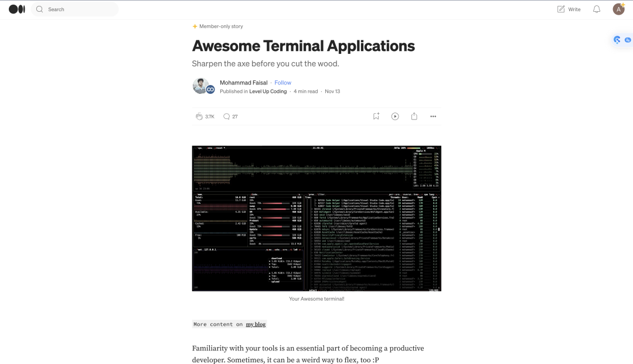Click the 4 min read label
633x364 pixels.
305,91
